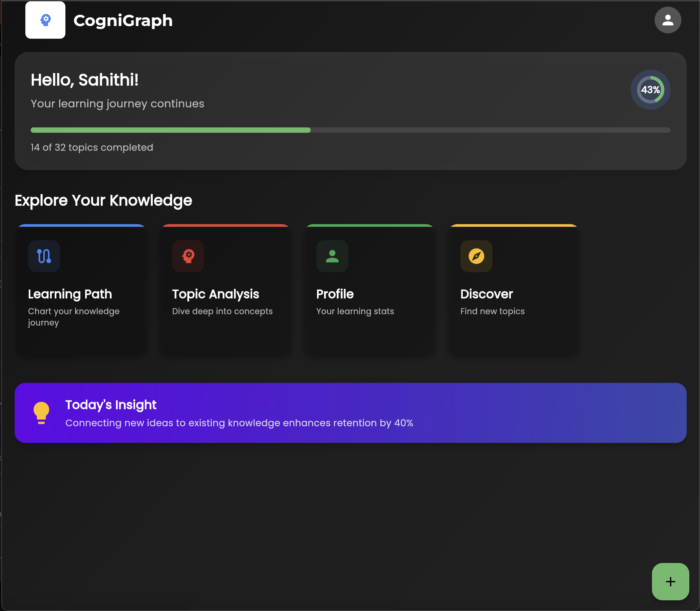Click the Today's Insight banner heading

(111, 405)
